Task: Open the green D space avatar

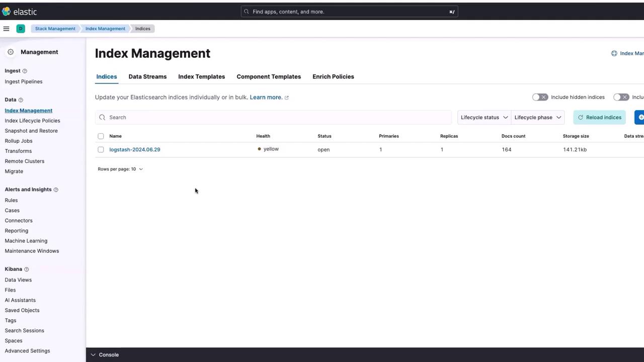Action: click(x=21, y=29)
